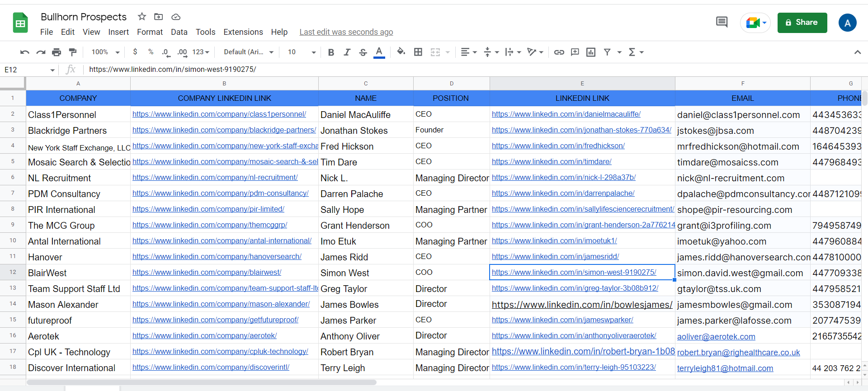
Task: Open the Format menu
Action: pos(150,32)
